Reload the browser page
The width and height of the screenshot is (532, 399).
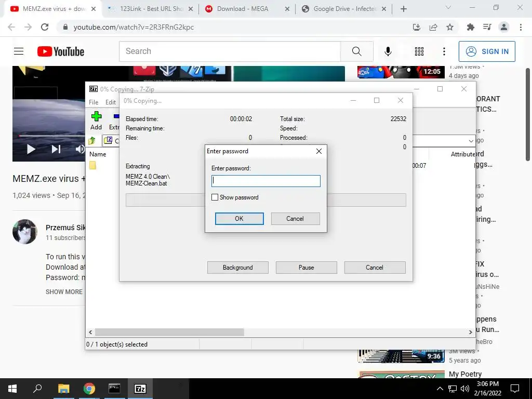[x=45, y=27]
